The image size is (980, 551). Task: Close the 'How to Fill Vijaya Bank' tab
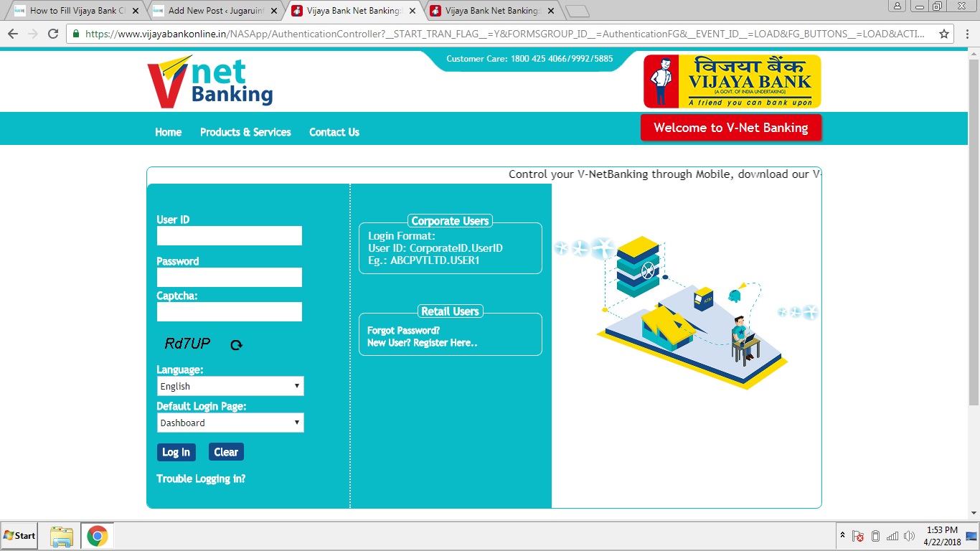(x=136, y=11)
